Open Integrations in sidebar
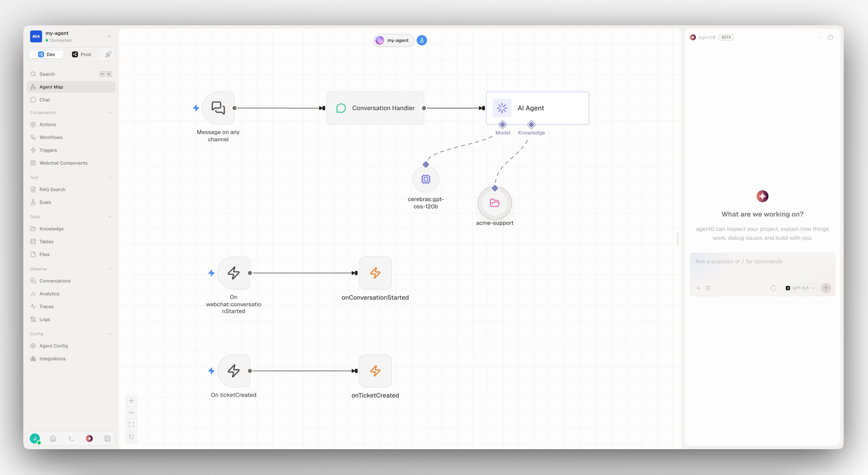 click(x=71, y=359)
